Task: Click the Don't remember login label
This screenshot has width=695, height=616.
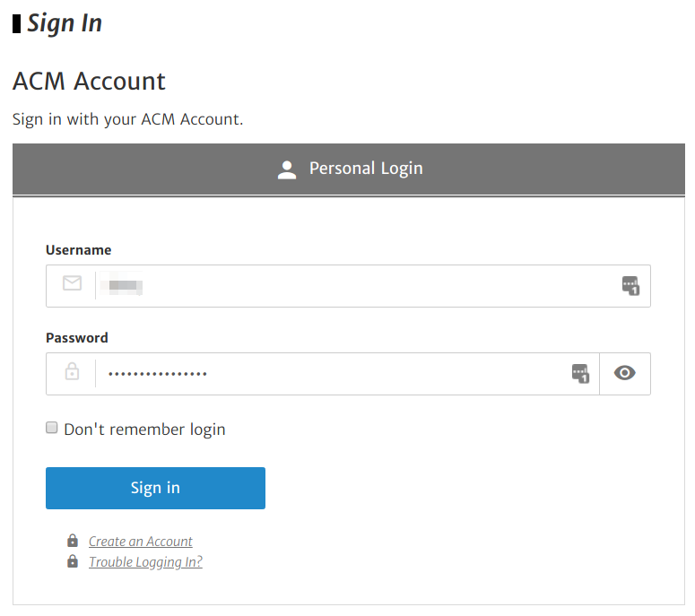Action: (144, 429)
